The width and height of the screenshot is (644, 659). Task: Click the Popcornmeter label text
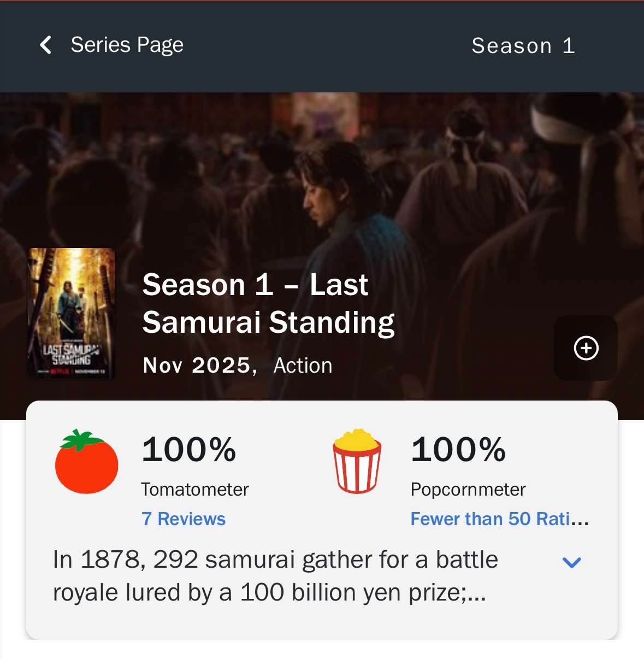(x=468, y=490)
